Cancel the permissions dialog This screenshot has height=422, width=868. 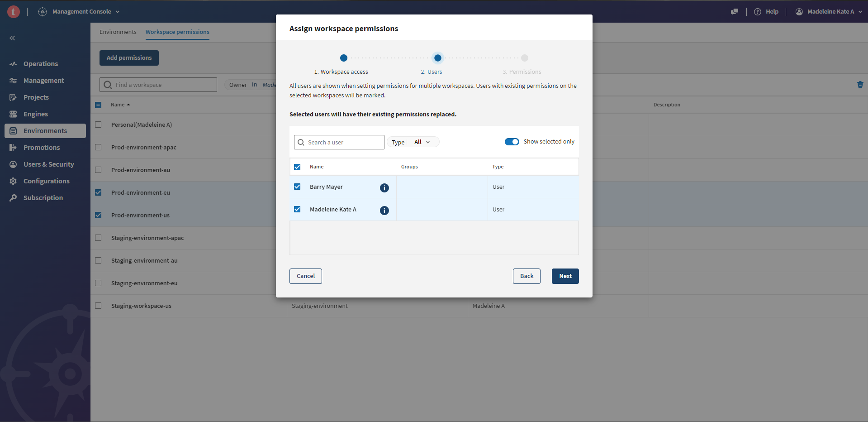click(306, 276)
